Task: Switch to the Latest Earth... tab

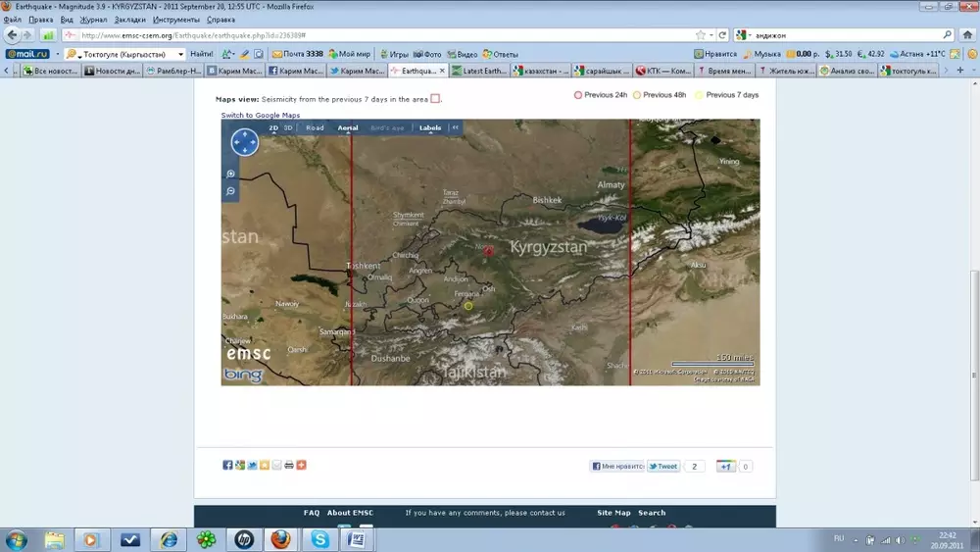Action: 482,71
